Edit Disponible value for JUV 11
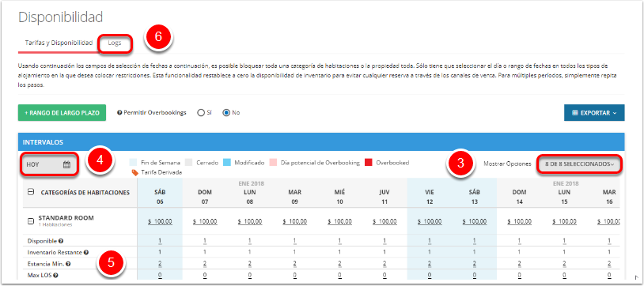This screenshot has width=644, height=286. (x=385, y=241)
